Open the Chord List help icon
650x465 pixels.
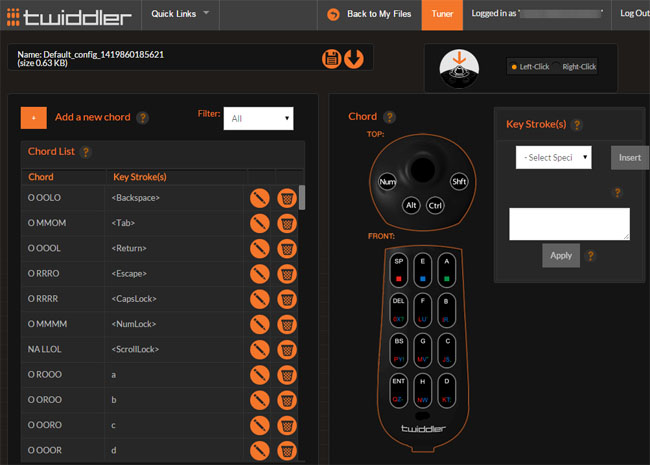click(85, 152)
